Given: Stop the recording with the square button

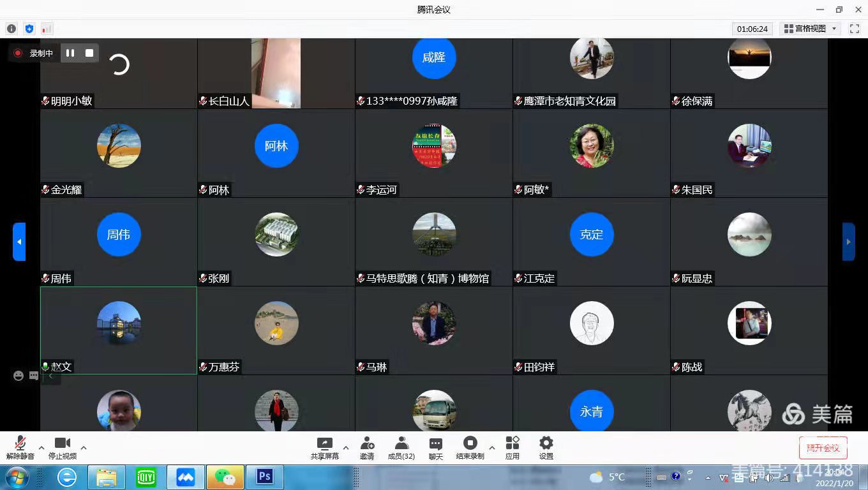Looking at the screenshot, I should point(89,53).
